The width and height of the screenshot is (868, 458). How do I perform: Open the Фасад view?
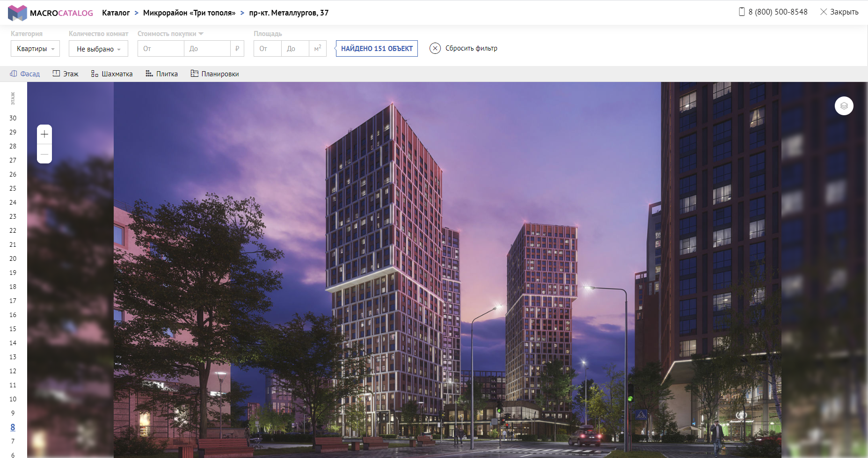click(25, 74)
